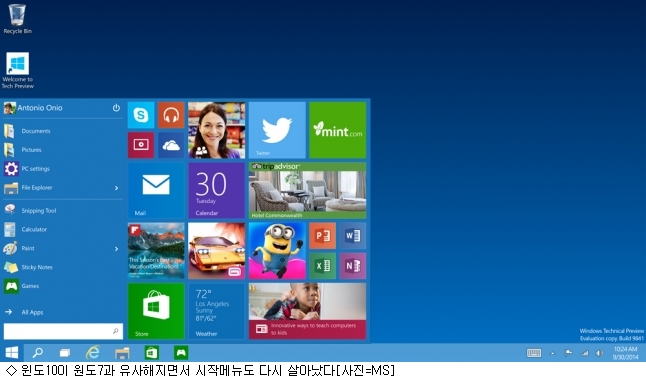Click the Windows Start button

click(12, 353)
